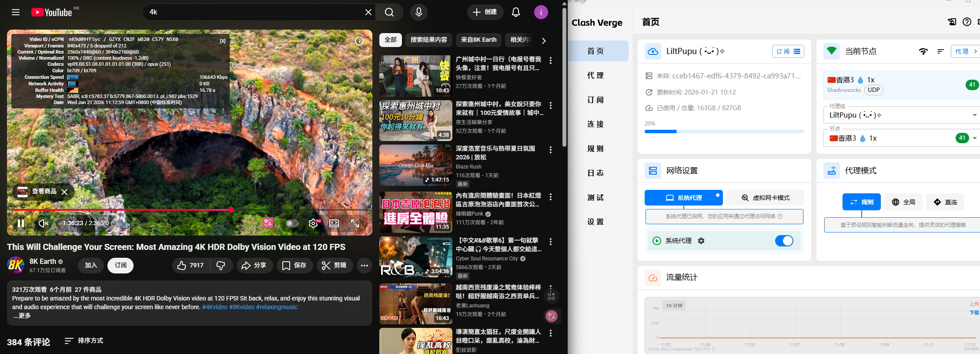Toggle the autoplay switch in player
Image resolution: width=980 pixels, height=354 pixels.
291,223
